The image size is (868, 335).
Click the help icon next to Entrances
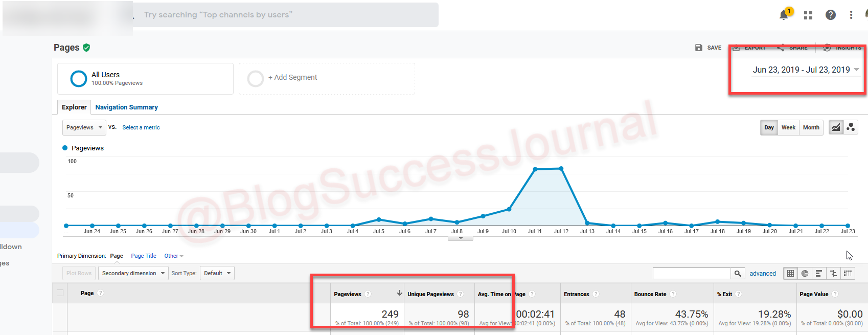[596, 294]
